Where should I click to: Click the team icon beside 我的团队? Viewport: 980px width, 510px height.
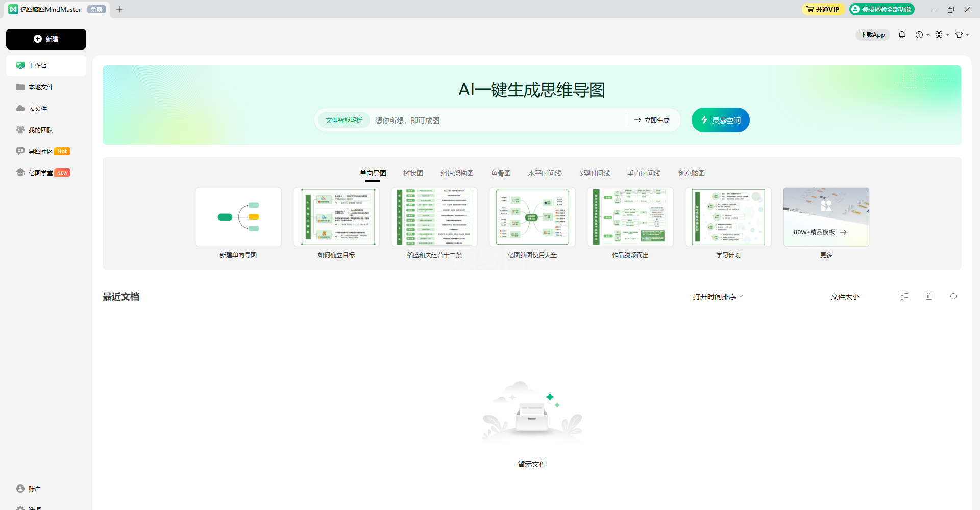20,130
